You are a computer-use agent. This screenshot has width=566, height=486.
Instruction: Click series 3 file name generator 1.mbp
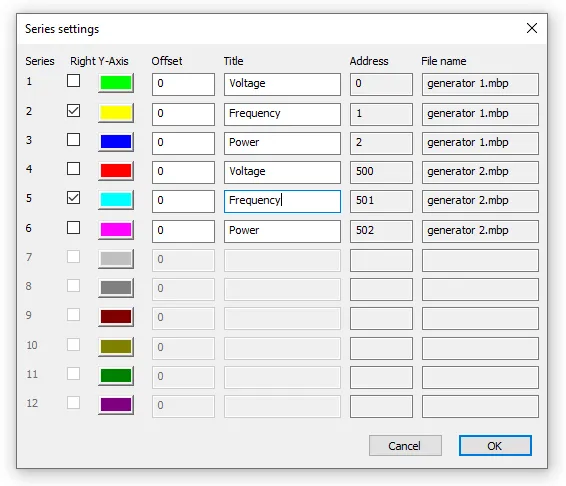[x=480, y=143]
